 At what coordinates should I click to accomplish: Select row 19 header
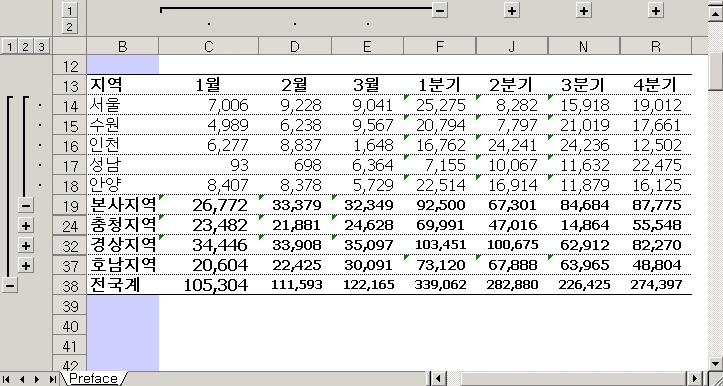click(70, 206)
